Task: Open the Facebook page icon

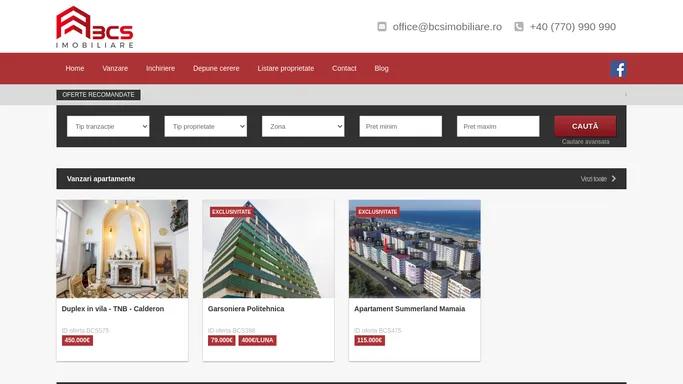Action: [x=618, y=69]
